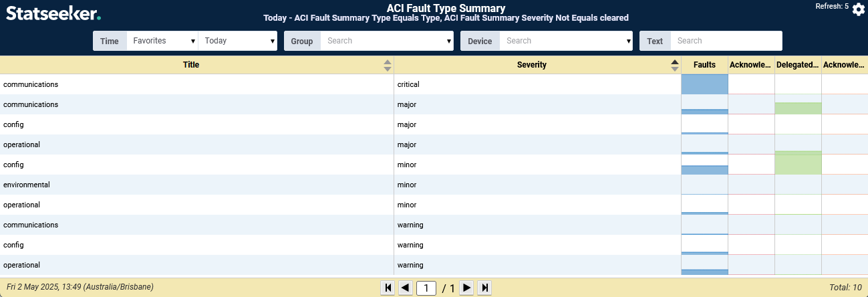This screenshot has width=868, height=297.
Task: Select the communications warning row title
Action: (x=31, y=225)
